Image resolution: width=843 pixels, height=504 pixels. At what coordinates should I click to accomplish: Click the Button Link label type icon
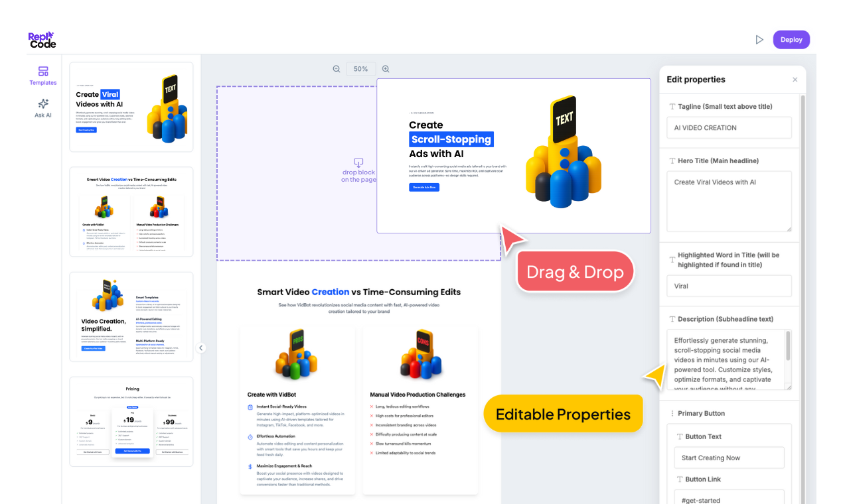click(680, 479)
